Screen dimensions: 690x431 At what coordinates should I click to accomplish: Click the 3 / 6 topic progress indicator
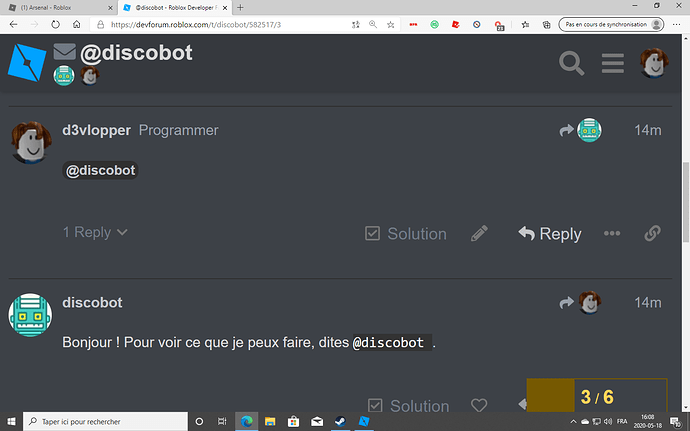click(597, 397)
